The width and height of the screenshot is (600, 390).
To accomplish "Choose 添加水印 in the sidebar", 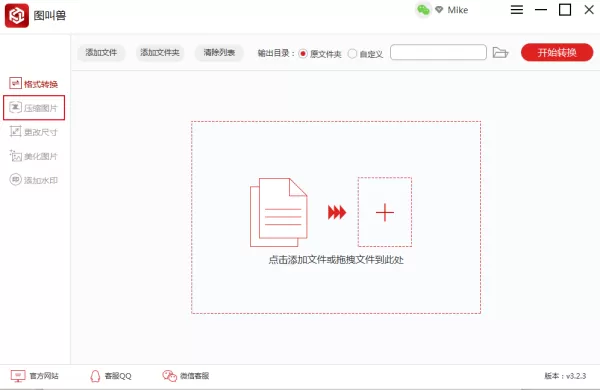I will click(x=34, y=180).
